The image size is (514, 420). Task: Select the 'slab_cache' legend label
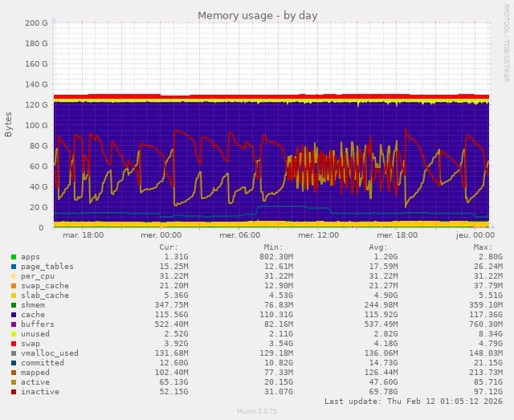pos(45,296)
